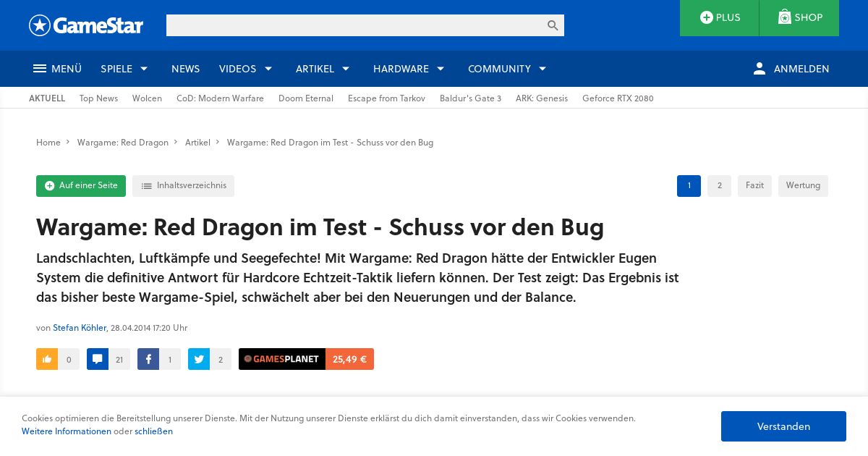Click Home in the breadcrumb
The width and height of the screenshot is (868, 456).
point(48,143)
